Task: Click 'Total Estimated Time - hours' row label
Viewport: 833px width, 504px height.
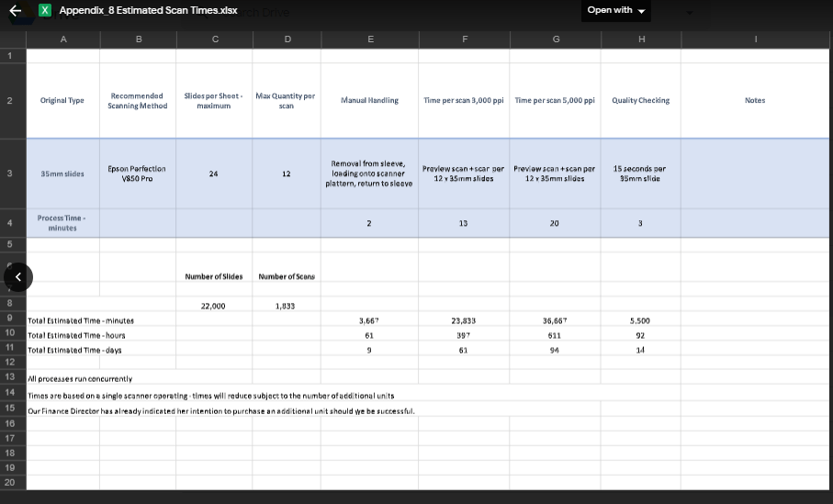Action: click(x=76, y=336)
